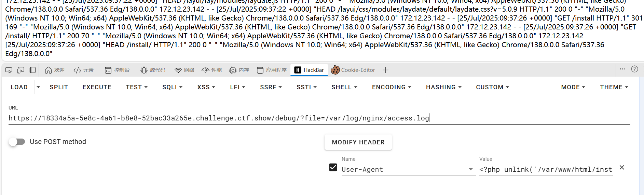Screen dimensions: 644x195
Task: Open the Elements (元素) tab
Action: click(x=84, y=70)
